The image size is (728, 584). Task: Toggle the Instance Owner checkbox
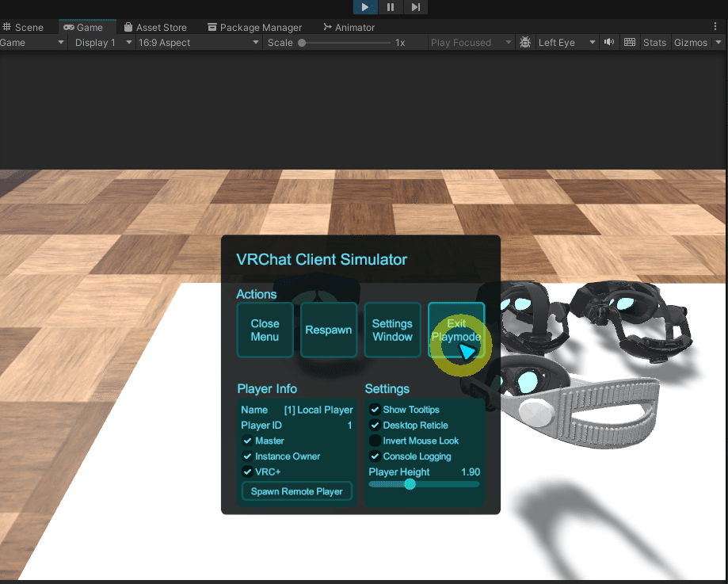[x=247, y=456]
